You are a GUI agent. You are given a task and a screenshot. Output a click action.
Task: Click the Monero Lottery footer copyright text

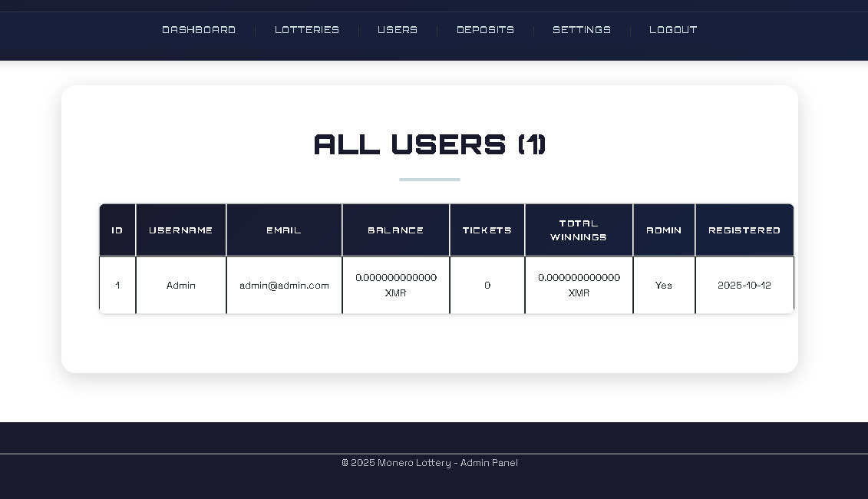pyautogui.click(x=430, y=463)
